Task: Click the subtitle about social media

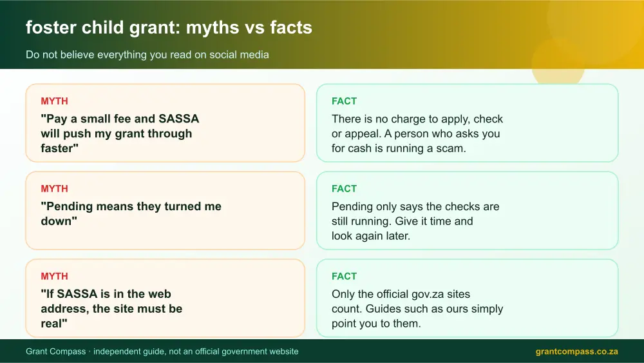Action: coord(147,55)
